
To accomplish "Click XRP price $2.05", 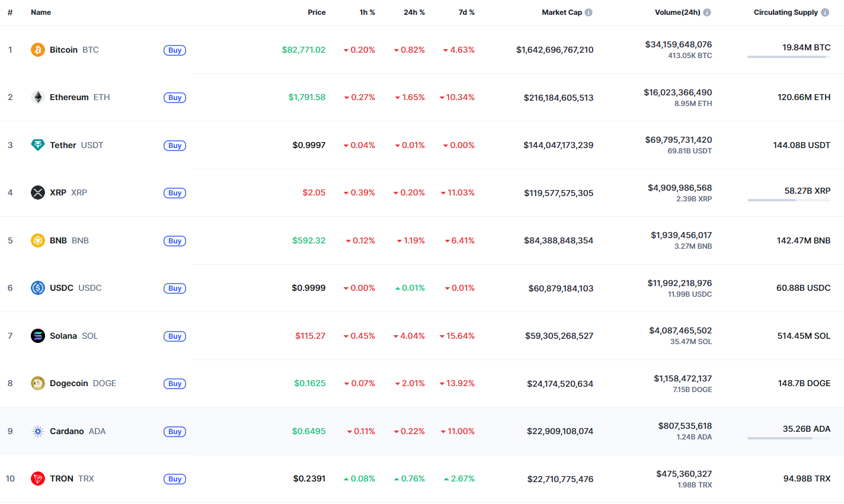I will (314, 192).
